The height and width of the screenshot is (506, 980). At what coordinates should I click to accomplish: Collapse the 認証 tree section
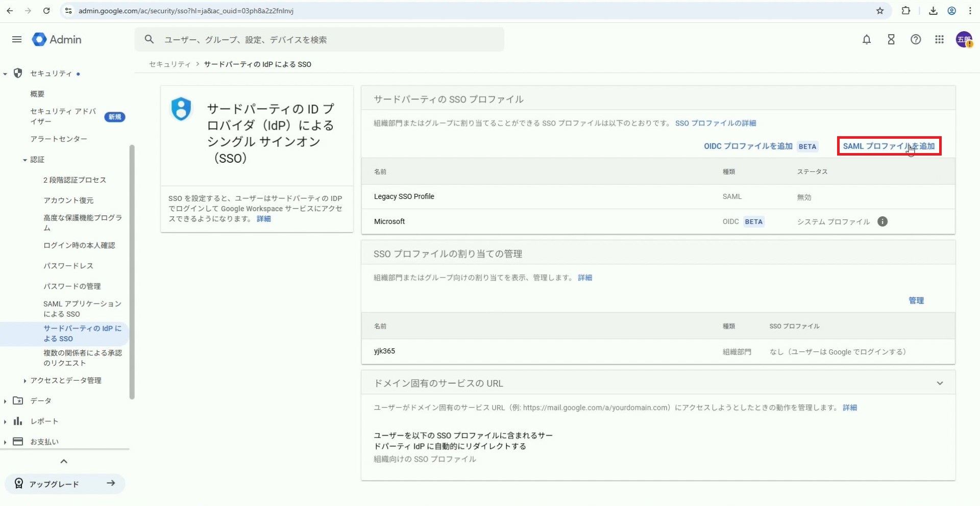pos(24,160)
